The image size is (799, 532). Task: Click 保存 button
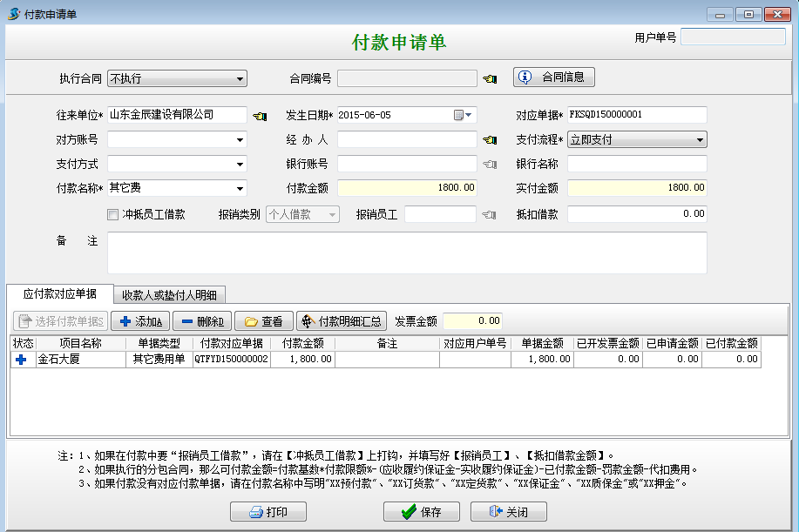[422, 512]
